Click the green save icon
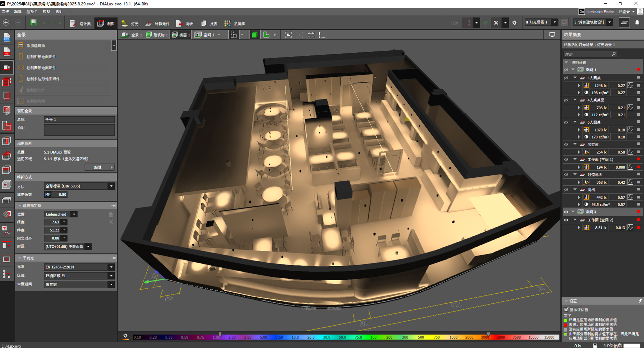This screenshot has width=644, height=348. (x=33, y=22)
